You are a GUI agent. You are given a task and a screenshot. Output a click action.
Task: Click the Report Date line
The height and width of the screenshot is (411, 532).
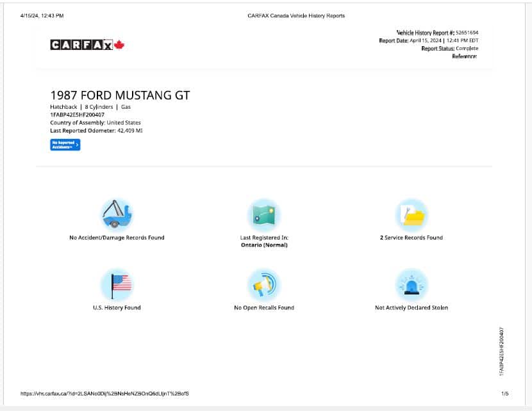[x=429, y=40]
